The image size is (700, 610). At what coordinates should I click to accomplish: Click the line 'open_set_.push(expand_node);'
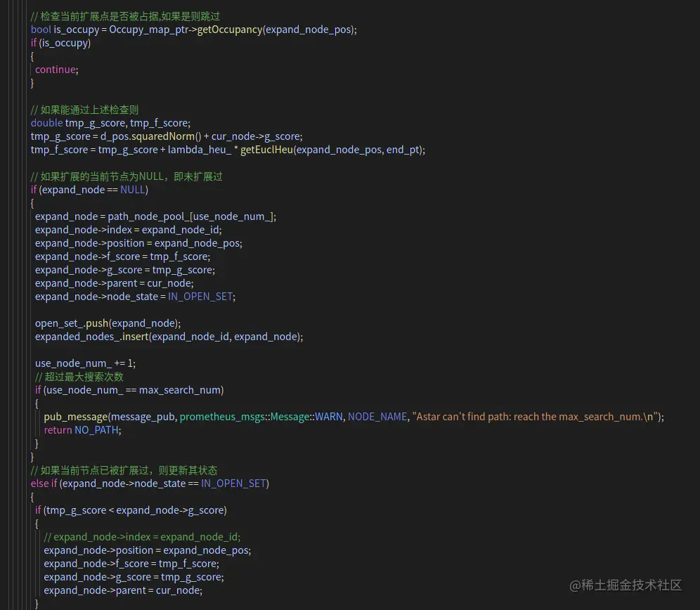(x=108, y=323)
